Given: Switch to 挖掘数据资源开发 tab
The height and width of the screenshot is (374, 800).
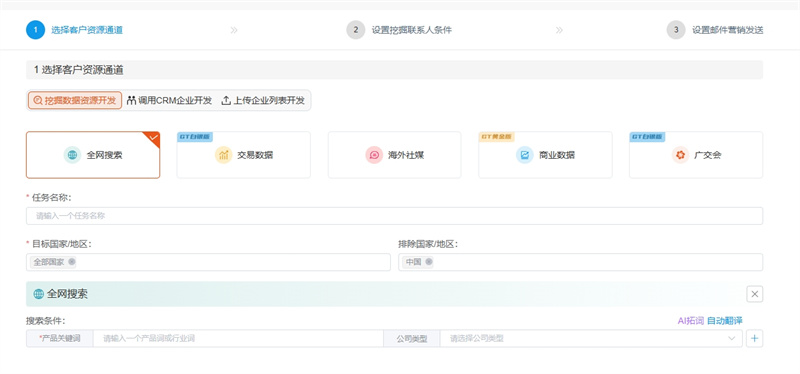Looking at the screenshot, I should pyautogui.click(x=74, y=100).
